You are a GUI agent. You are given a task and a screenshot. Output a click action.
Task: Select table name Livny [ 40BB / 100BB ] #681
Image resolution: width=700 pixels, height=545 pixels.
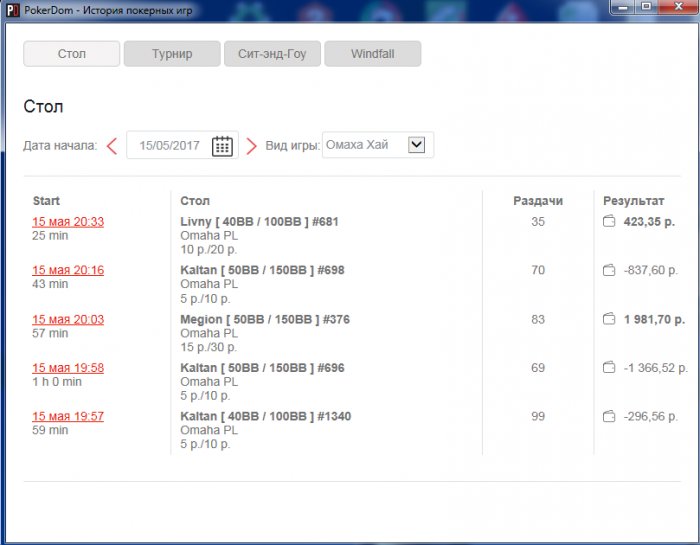[259, 221]
